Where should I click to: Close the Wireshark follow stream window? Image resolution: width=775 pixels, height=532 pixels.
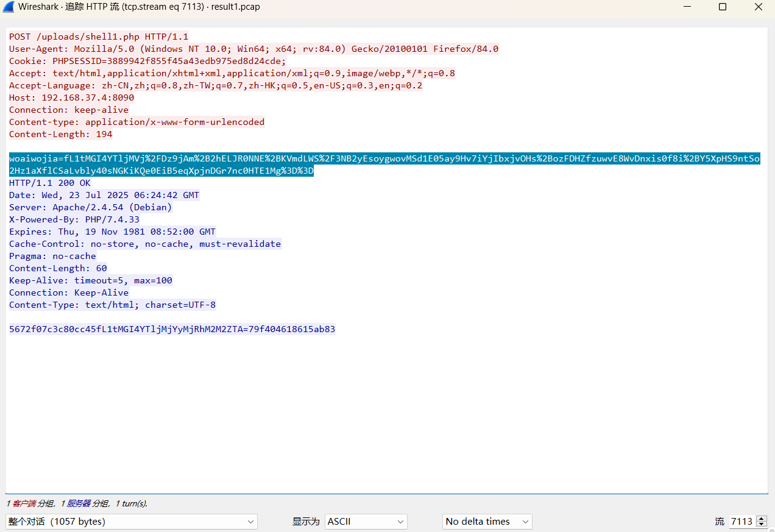[758, 7]
